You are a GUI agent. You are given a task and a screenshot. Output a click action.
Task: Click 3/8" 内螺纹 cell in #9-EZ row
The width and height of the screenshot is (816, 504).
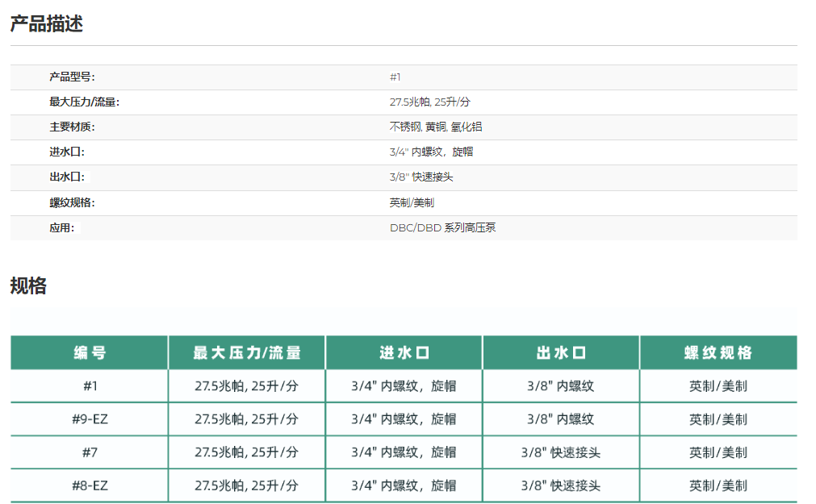(561, 419)
